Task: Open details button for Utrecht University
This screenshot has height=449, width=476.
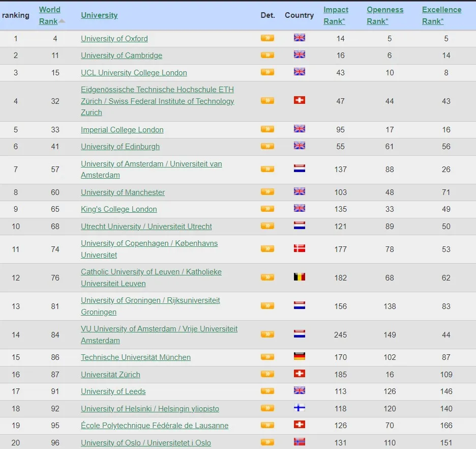Action: click(267, 226)
